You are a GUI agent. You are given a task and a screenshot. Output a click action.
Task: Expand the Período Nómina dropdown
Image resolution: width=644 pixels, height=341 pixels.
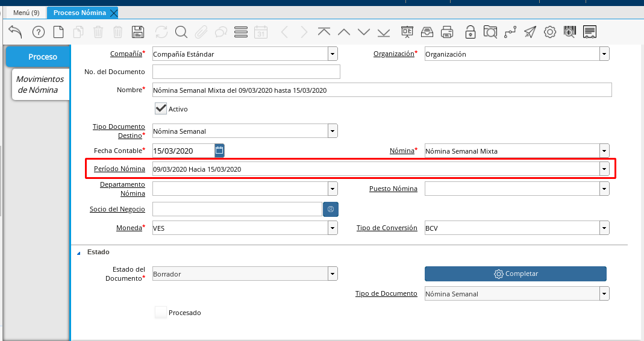[x=604, y=169]
